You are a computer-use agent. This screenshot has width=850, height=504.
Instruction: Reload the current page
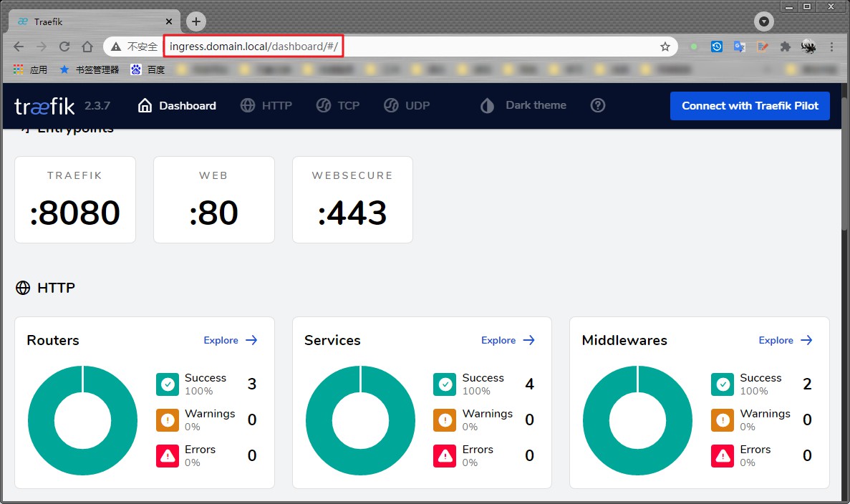point(64,47)
